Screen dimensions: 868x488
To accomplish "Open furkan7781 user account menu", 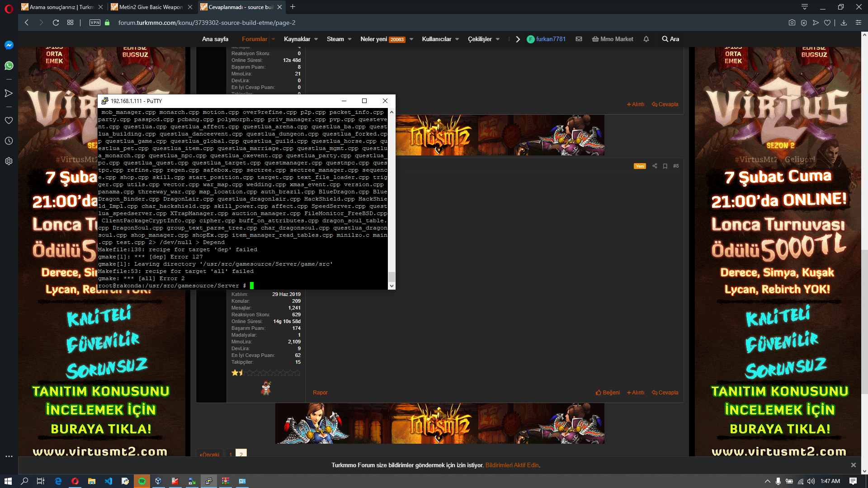I will pos(547,39).
